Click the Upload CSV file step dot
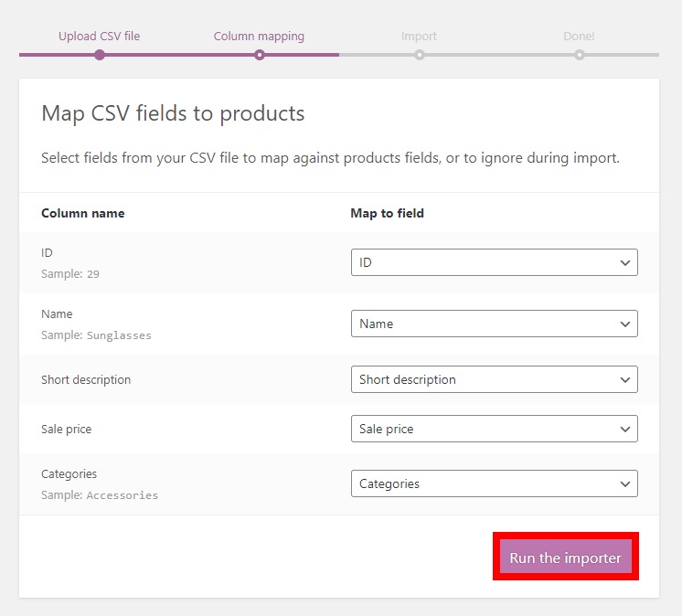Screen dimensions: 682x616 (100, 55)
